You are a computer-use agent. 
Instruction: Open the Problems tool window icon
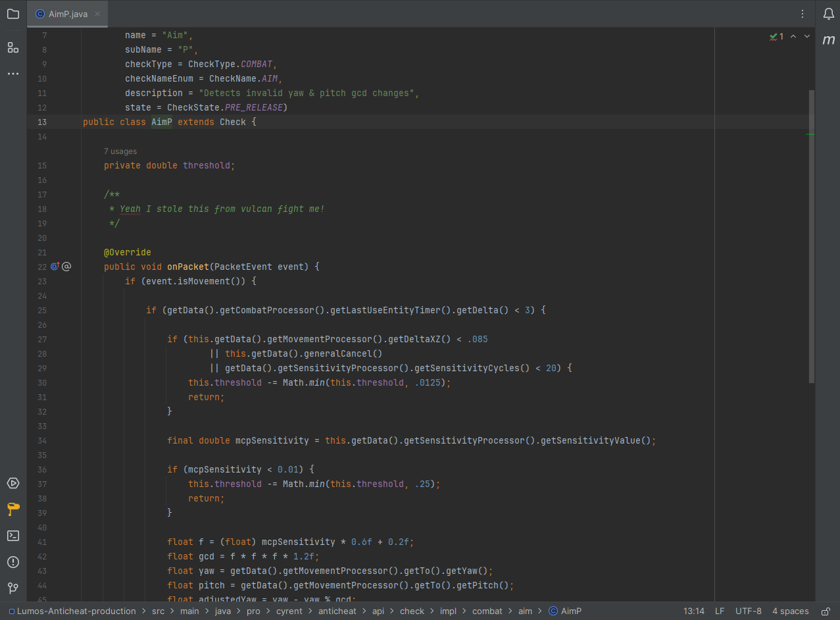(x=13, y=562)
